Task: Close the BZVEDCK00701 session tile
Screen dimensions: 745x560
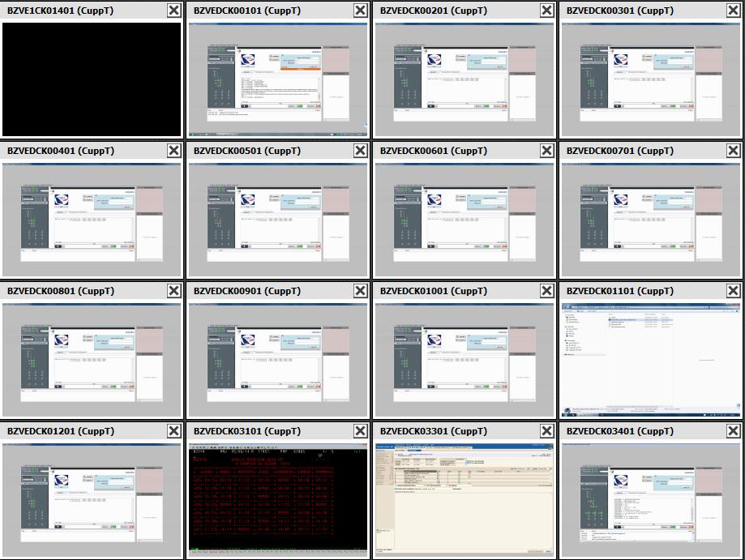Action: (733, 151)
